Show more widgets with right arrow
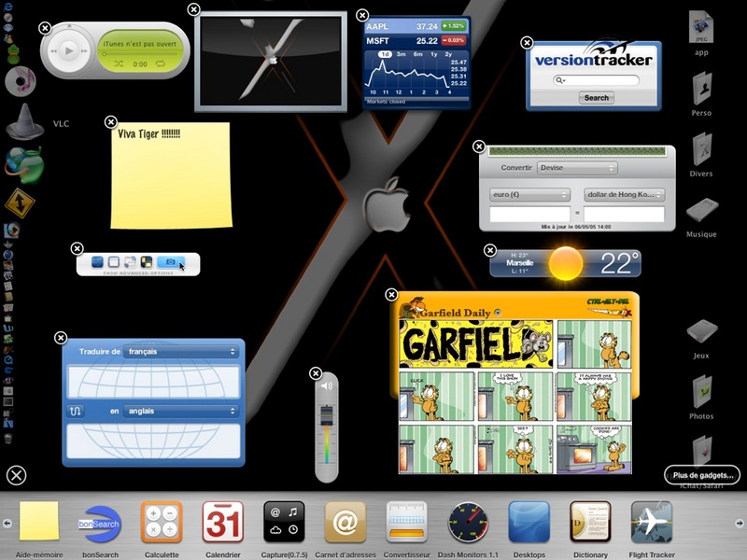Image resolution: width=747 pixels, height=560 pixels. pos(740,524)
